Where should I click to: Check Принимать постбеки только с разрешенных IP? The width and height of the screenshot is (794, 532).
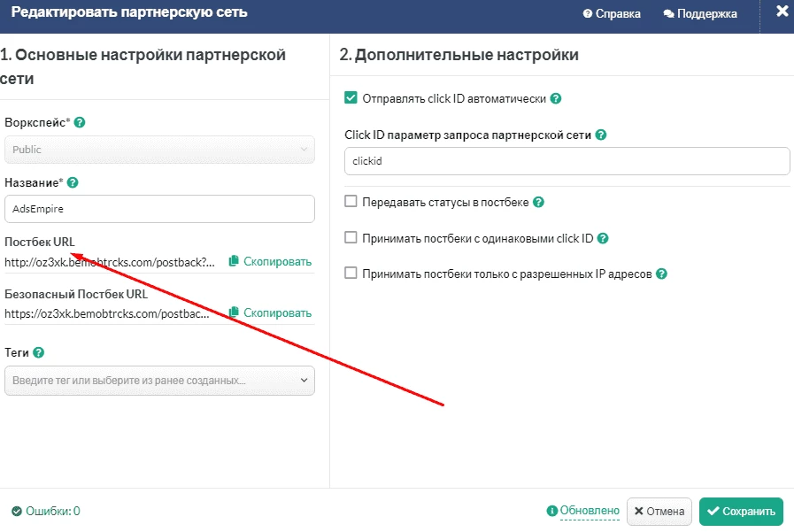pyautogui.click(x=351, y=274)
